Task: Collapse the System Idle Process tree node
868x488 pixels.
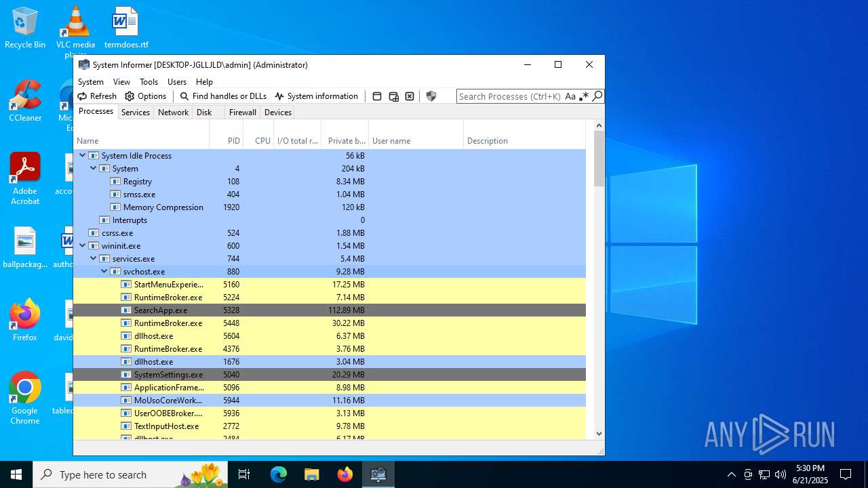Action: 83,155
